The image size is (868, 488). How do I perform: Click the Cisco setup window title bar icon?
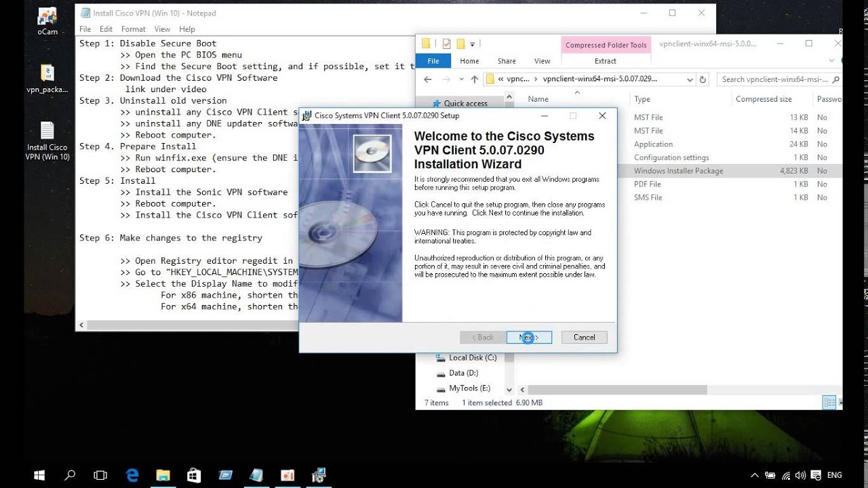click(307, 116)
